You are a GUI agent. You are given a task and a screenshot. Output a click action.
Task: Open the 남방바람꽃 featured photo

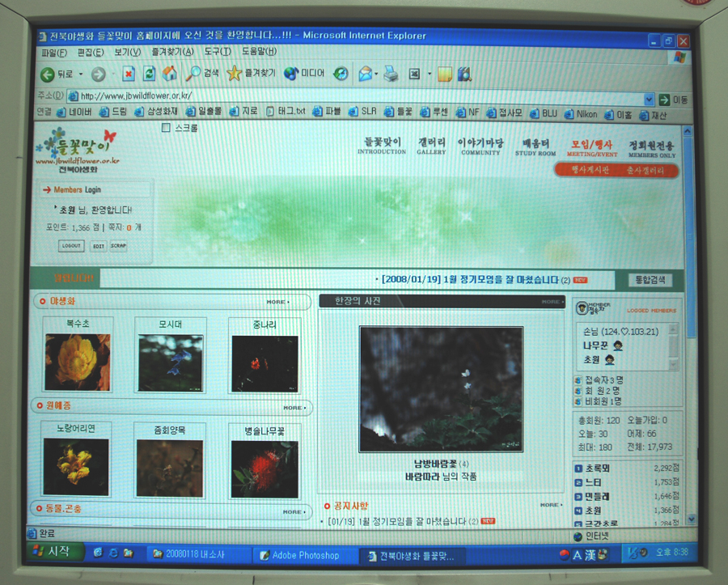(x=441, y=389)
